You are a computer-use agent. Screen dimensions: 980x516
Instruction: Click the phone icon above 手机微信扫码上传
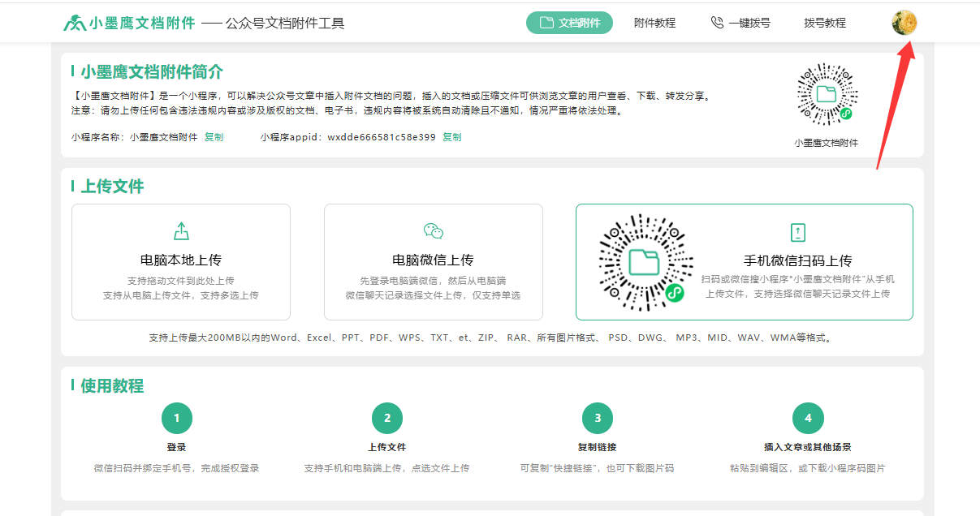798,233
